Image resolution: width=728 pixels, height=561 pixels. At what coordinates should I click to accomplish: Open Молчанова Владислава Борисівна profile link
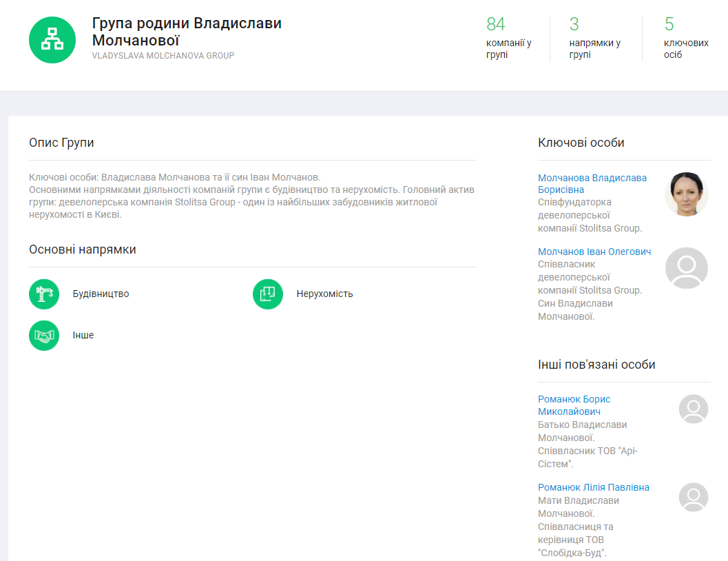pyautogui.click(x=592, y=183)
